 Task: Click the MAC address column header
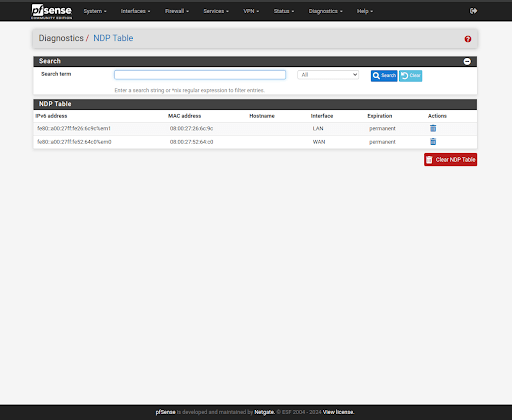coord(184,116)
